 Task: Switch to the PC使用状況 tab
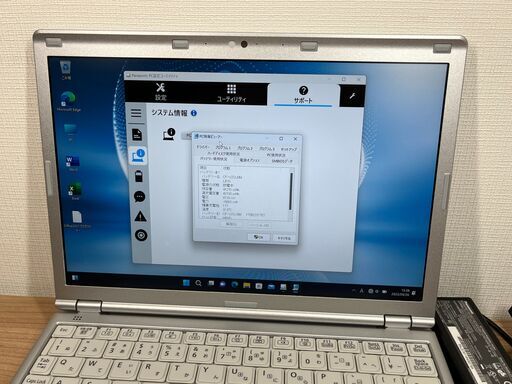[x=276, y=155]
